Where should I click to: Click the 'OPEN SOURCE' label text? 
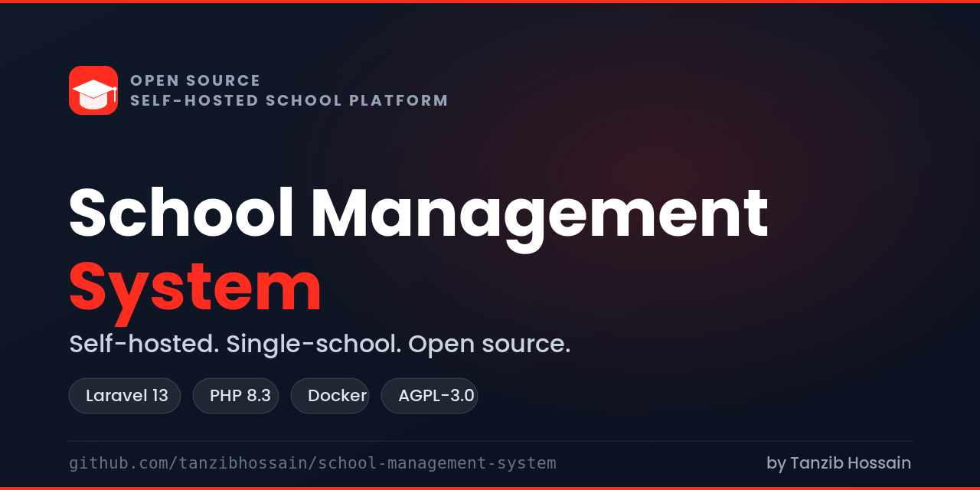[x=195, y=80]
